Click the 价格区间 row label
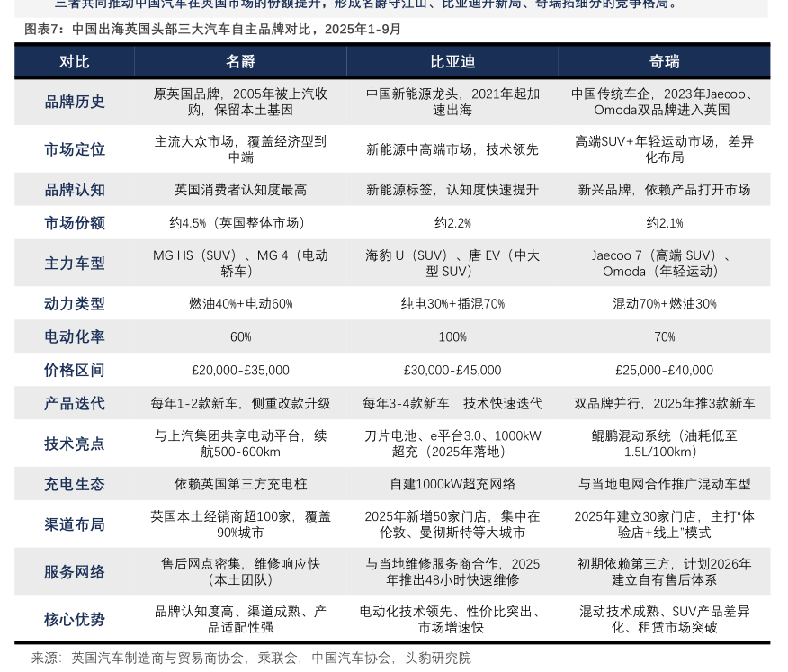The width and height of the screenshot is (788, 672). [x=75, y=370]
